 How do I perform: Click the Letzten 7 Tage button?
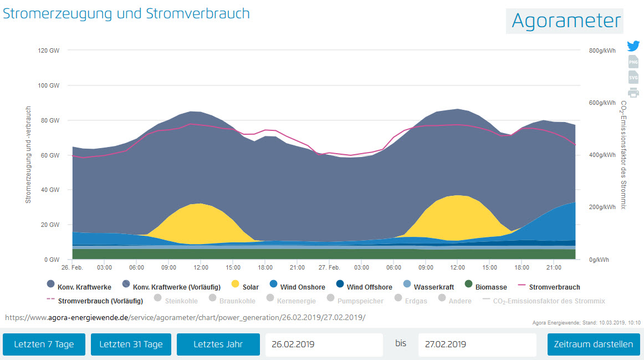click(x=44, y=344)
